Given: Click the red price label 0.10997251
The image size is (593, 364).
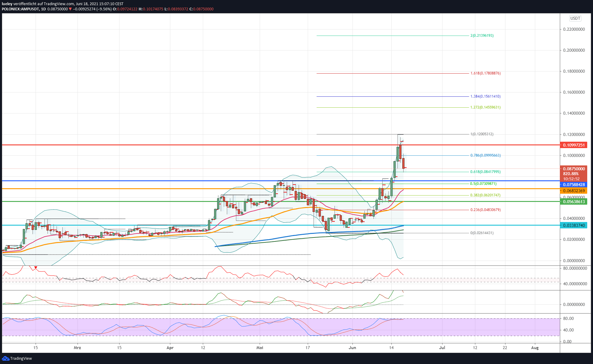Looking at the screenshot, I should 574,145.
